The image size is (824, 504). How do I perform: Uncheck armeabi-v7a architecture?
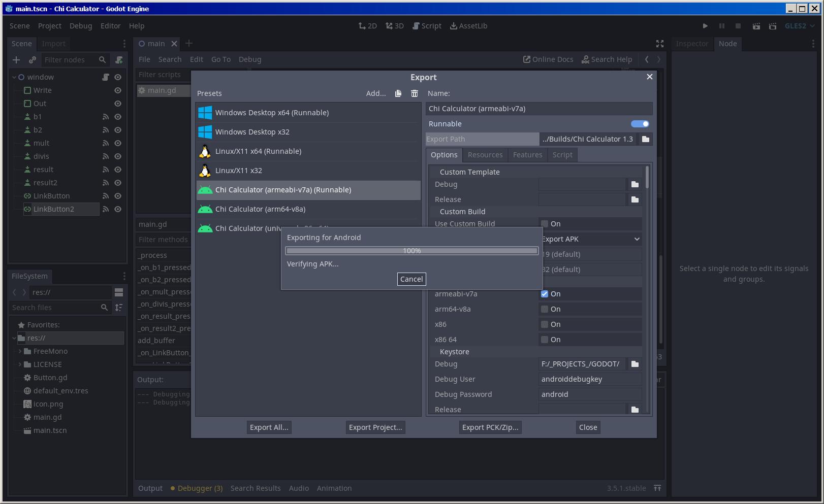point(545,294)
